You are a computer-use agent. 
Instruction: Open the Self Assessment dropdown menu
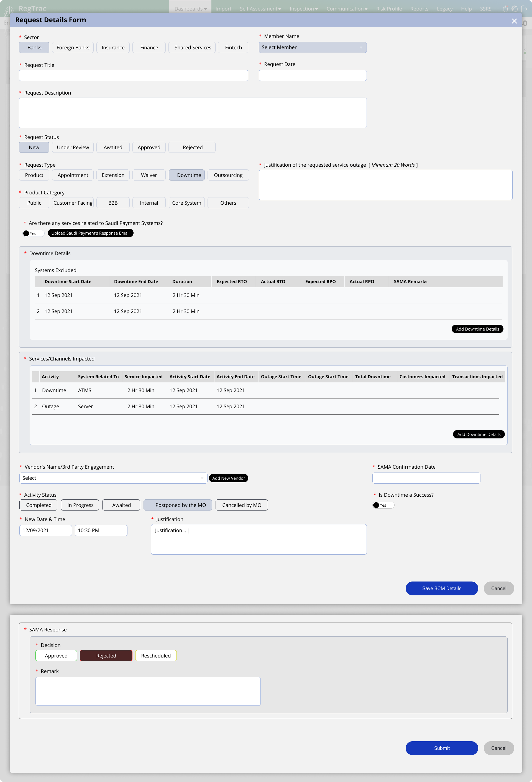pos(260,9)
